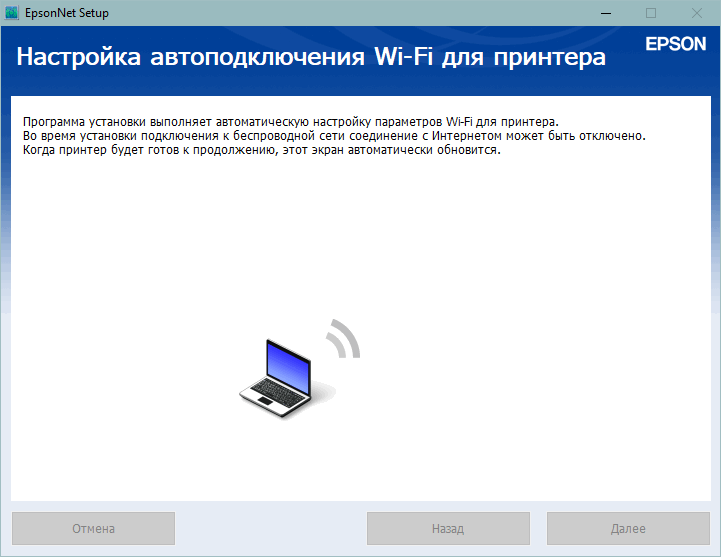Screen dimensions: 721x557
Task: Click the line starting 'Когда принтер будет готов'
Action: coord(262,150)
